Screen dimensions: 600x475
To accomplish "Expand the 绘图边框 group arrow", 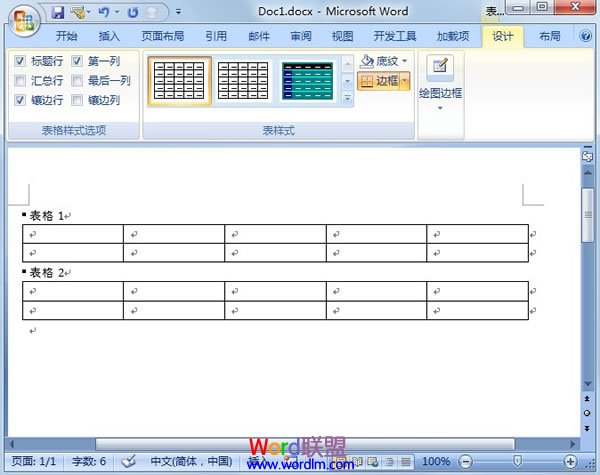I will (440, 108).
